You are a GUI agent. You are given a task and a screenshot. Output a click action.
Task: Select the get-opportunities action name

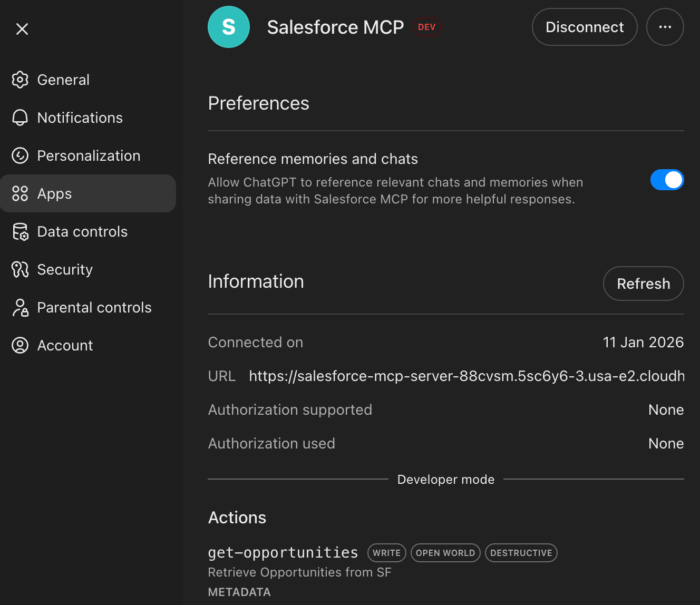[x=283, y=552]
